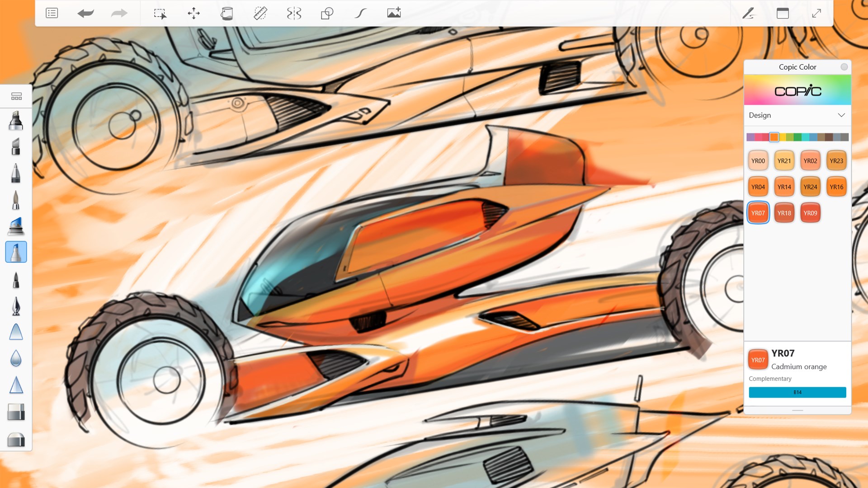Select the YR23 Copic marker swatch
This screenshot has width=868, height=488.
coord(836,160)
